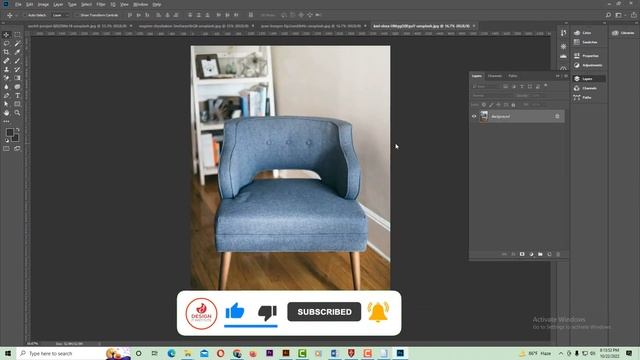
Task: Toggle the Auto-Select checkbox
Action: tap(24, 15)
